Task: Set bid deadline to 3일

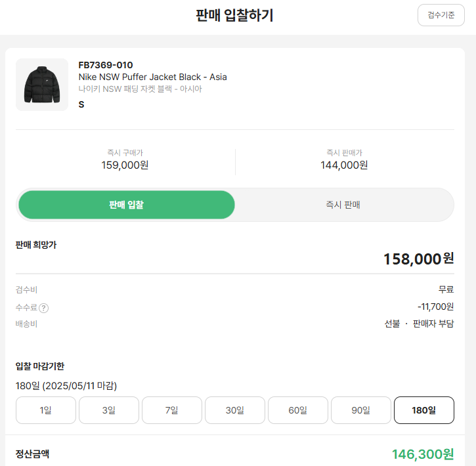Action: pos(109,410)
